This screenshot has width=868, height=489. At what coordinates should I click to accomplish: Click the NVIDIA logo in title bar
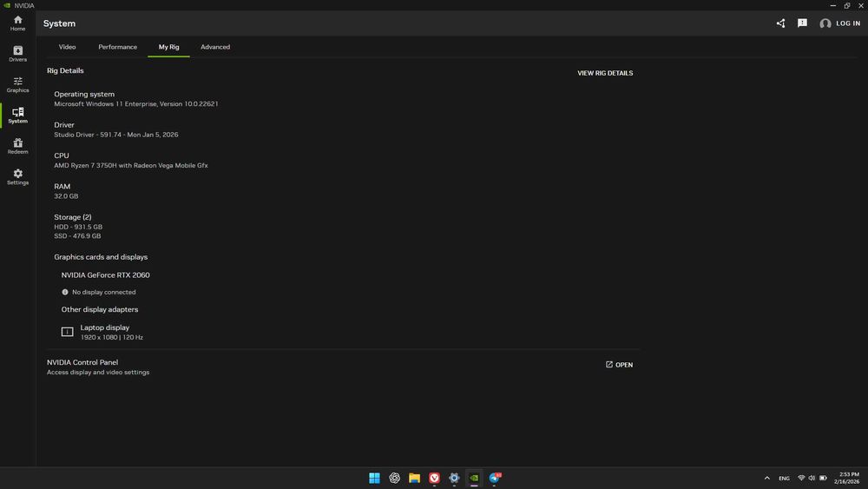point(7,5)
